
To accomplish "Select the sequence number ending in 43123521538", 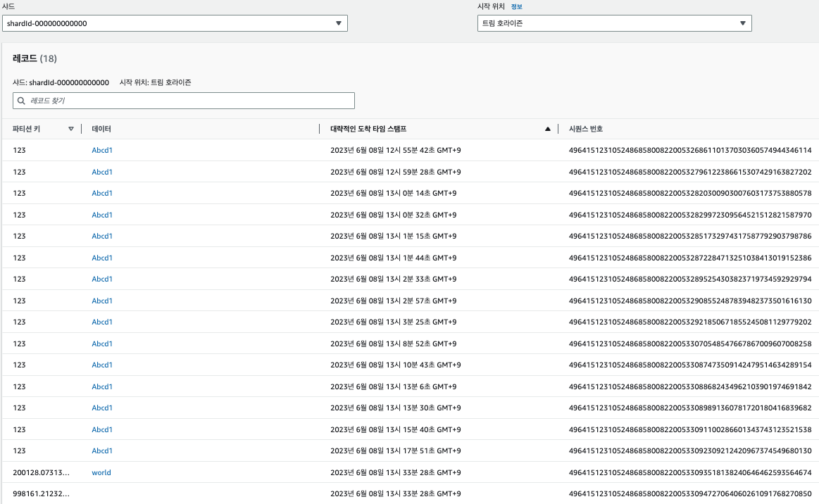I will [x=690, y=429].
